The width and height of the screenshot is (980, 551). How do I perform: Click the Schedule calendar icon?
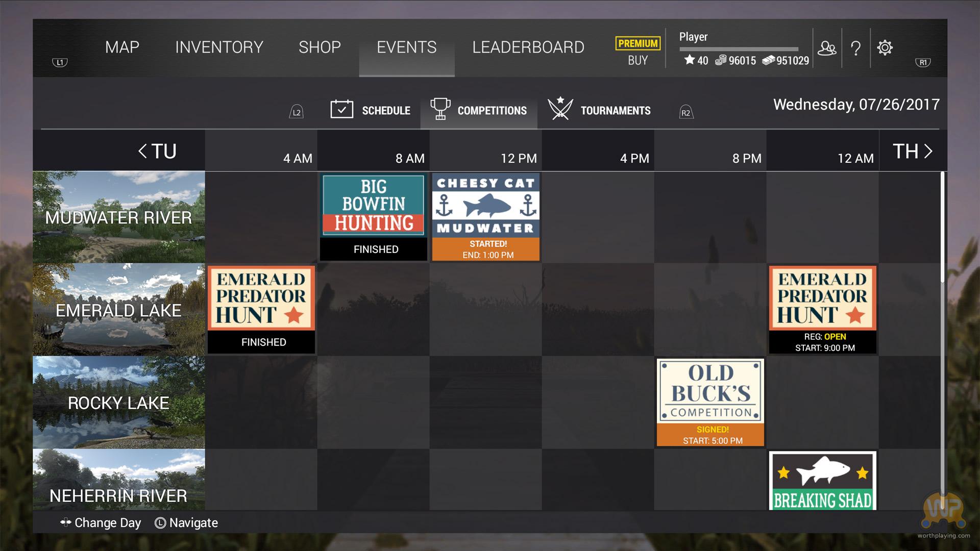click(341, 110)
